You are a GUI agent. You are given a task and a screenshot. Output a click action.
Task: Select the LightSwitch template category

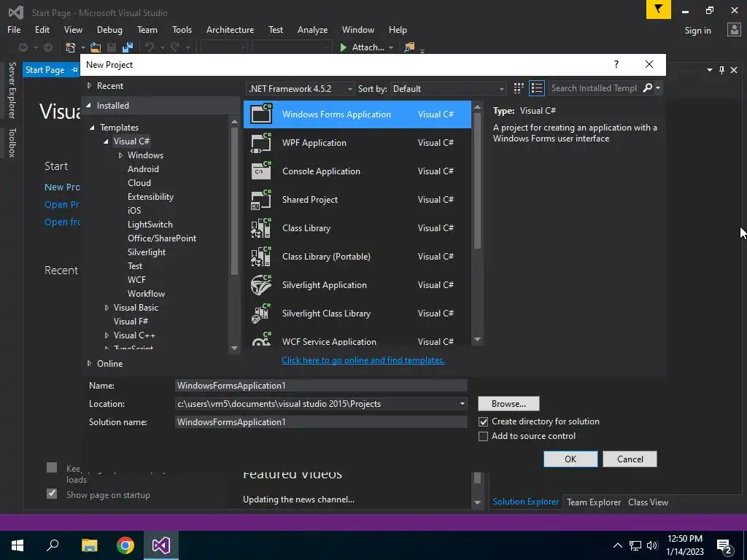(x=150, y=225)
